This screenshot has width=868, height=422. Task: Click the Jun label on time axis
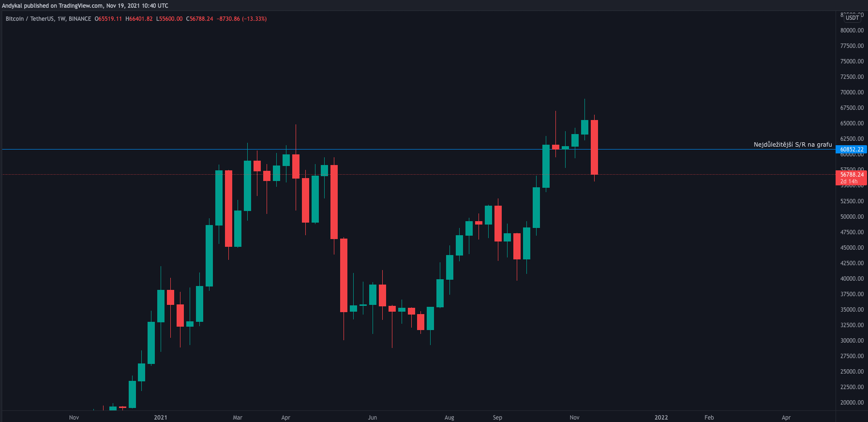tap(372, 417)
